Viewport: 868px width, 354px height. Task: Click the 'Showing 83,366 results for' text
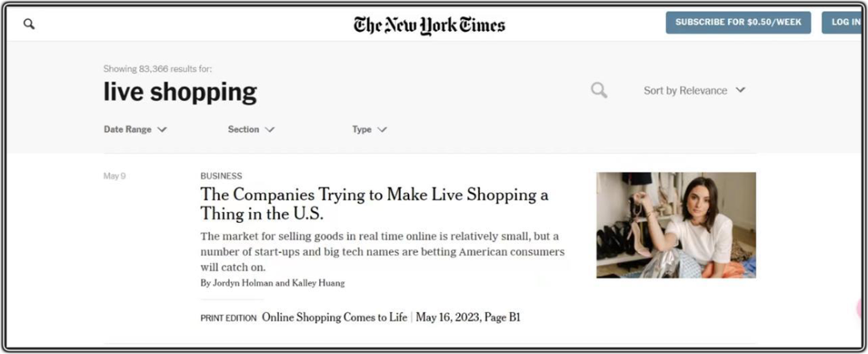click(x=158, y=69)
